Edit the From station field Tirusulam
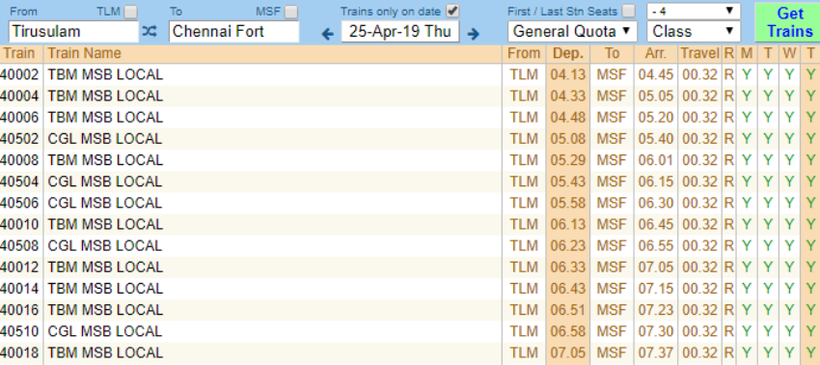The image size is (820, 365). coord(74,32)
